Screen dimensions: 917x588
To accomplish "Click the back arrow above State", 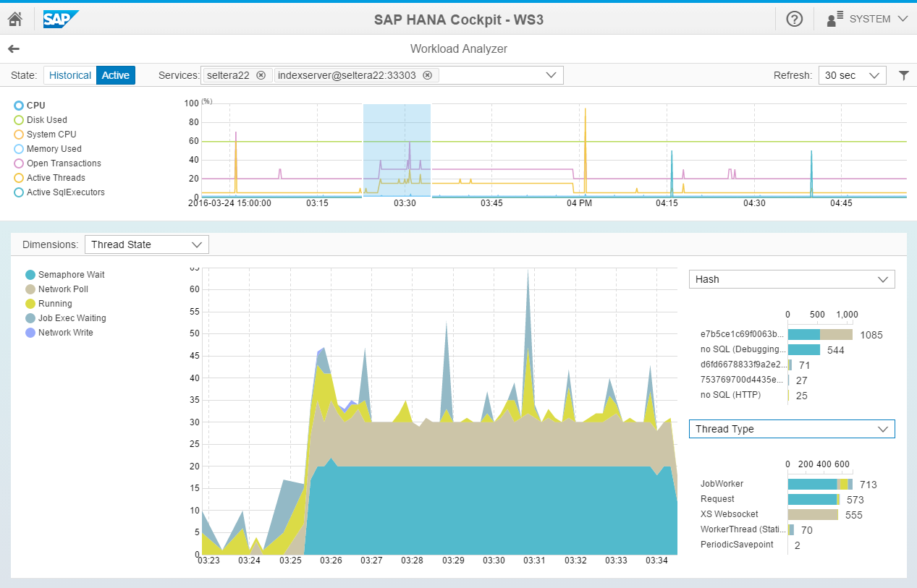I will coord(14,48).
